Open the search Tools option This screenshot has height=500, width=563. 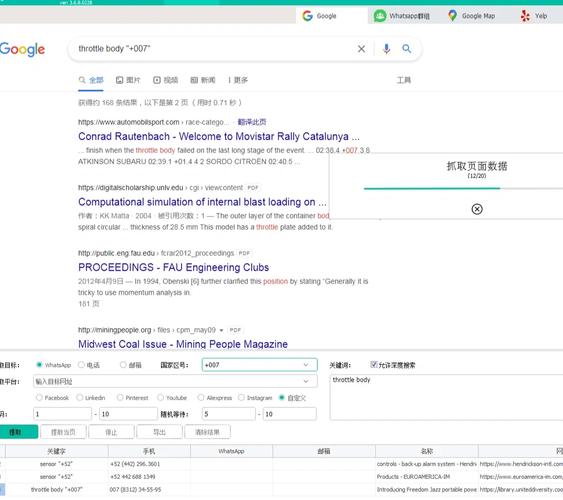coord(404,80)
